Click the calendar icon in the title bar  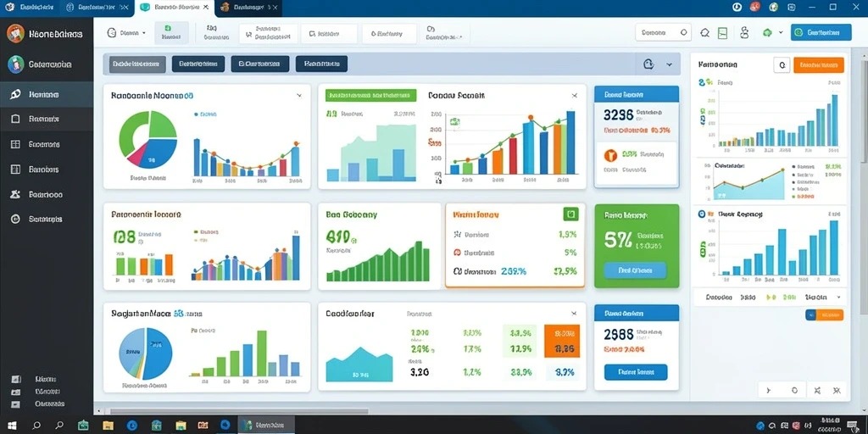click(791, 7)
